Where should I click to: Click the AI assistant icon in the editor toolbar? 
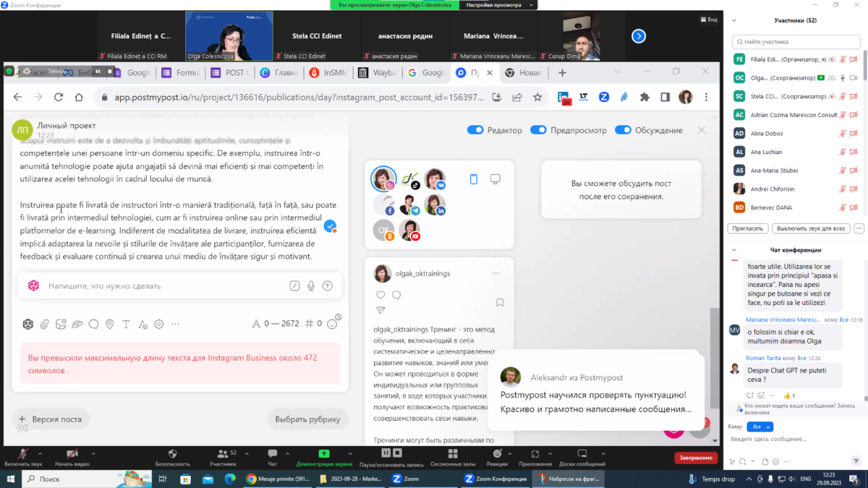pos(28,324)
